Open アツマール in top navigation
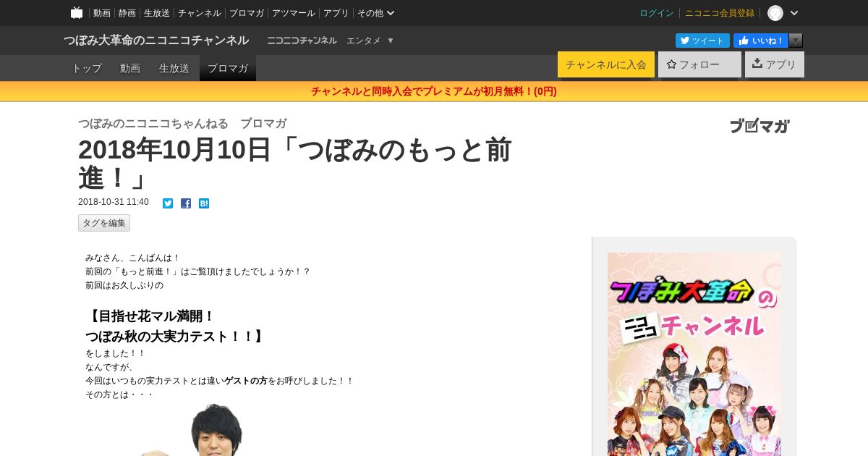The height and width of the screenshot is (456, 868). 294,13
